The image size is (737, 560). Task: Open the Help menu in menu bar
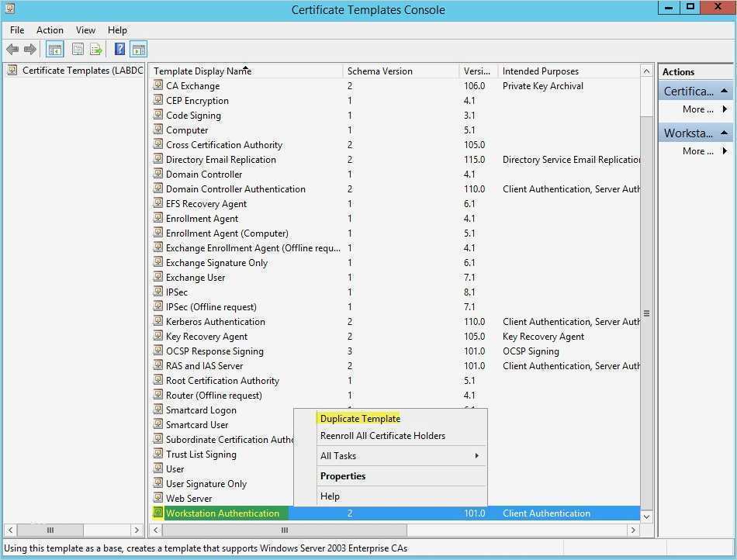click(117, 30)
